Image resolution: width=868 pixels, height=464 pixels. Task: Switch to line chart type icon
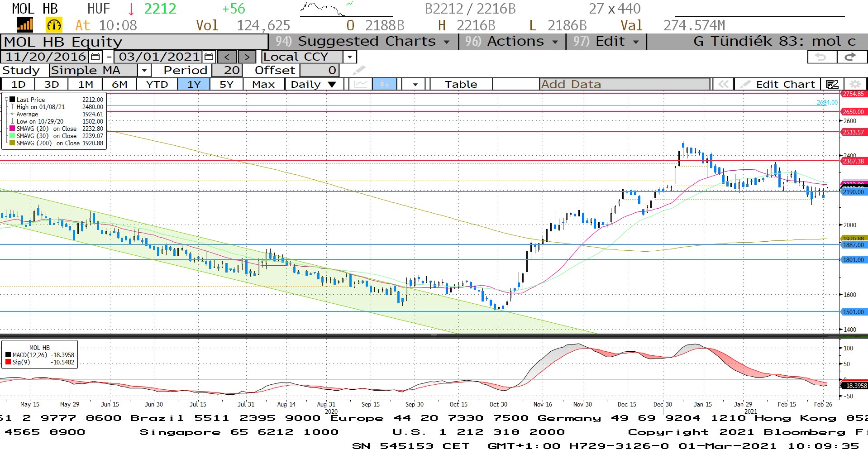coord(361,84)
